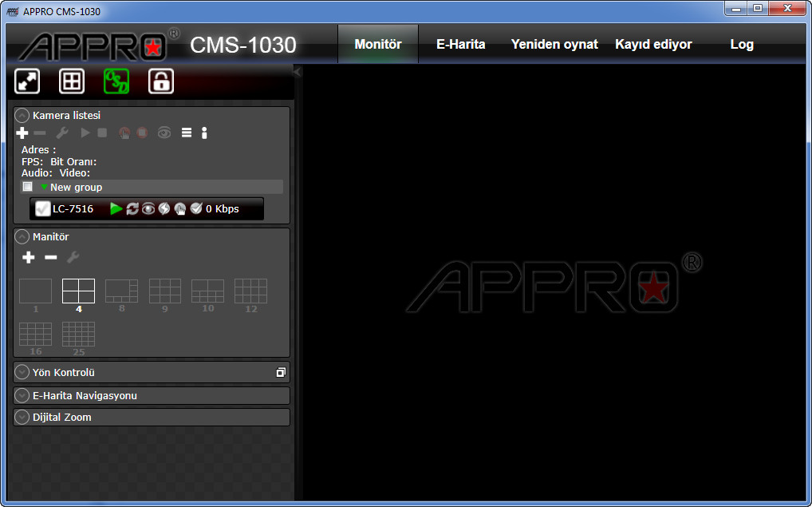Click the info icon in Kamera listesi toolbar
Screen dimensions: 812x507
click(204, 133)
